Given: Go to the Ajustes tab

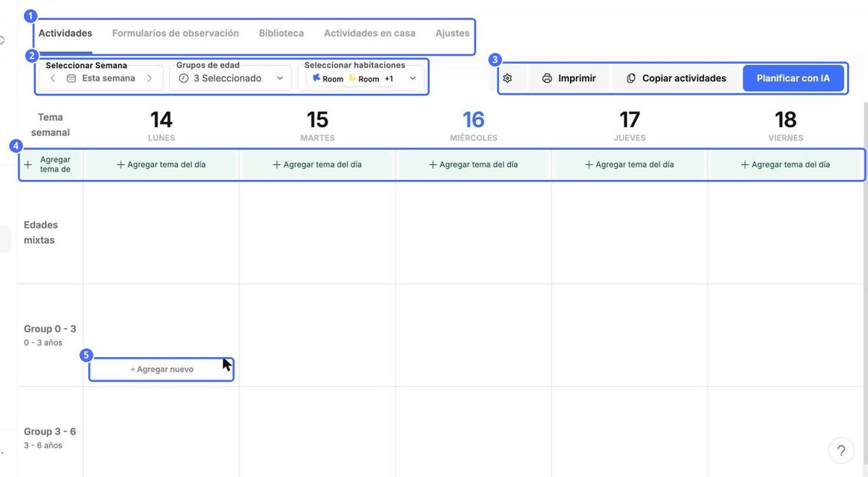Looking at the screenshot, I should (452, 33).
